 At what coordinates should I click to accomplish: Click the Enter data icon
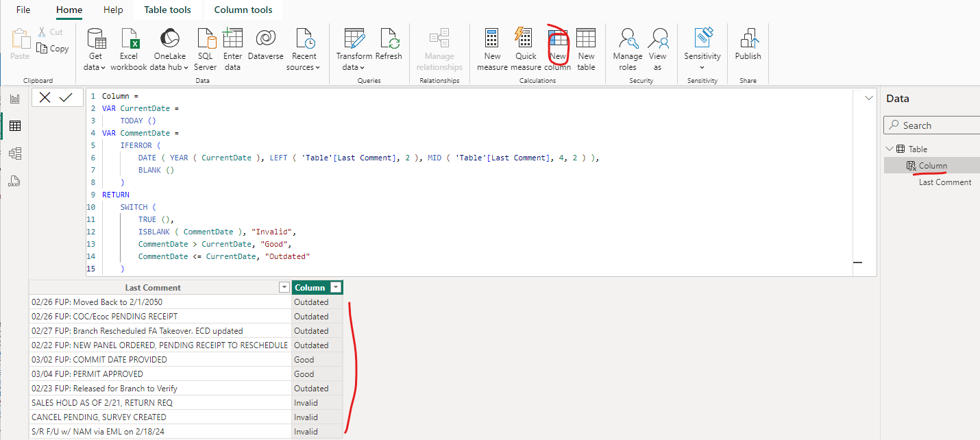tap(233, 38)
